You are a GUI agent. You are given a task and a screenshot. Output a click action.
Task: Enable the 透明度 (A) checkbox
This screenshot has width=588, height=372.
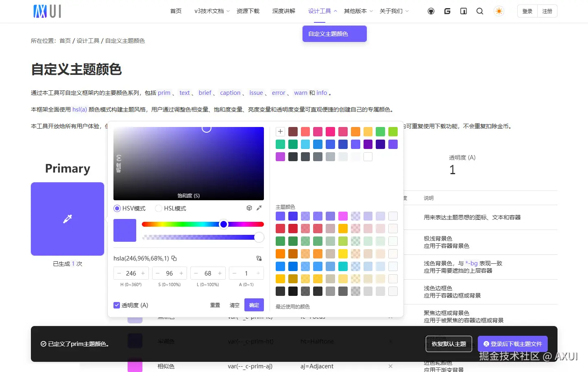(x=117, y=305)
